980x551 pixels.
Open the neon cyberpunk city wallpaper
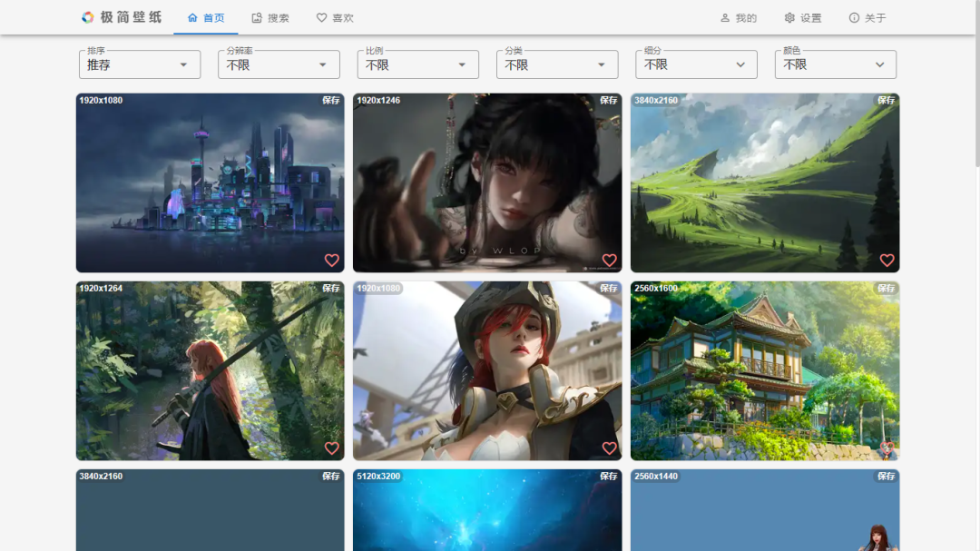click(210, 182)
